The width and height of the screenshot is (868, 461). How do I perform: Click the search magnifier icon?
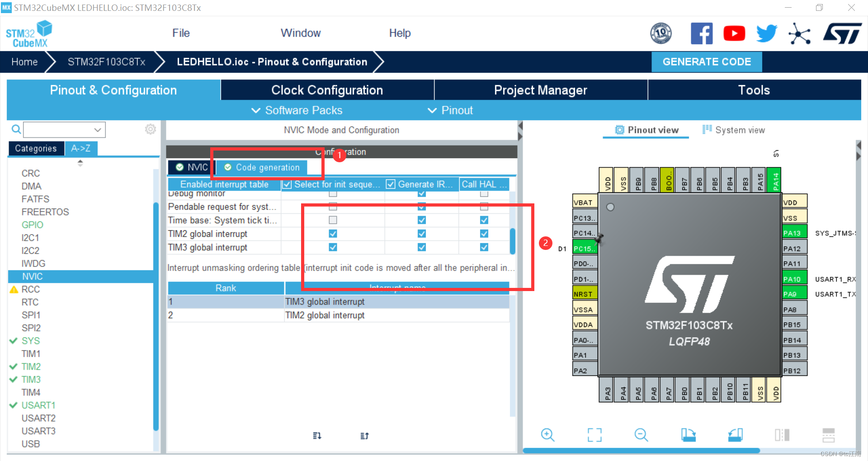coord(16,130)
